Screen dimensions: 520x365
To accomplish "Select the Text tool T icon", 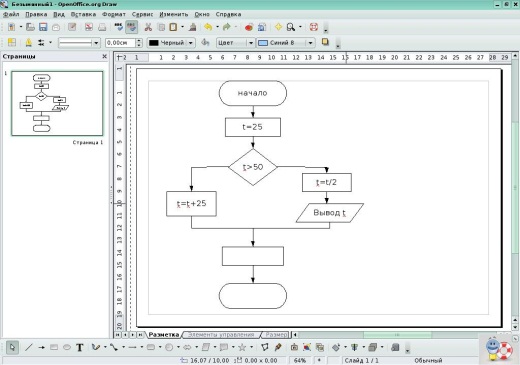I will coord(79,347).
